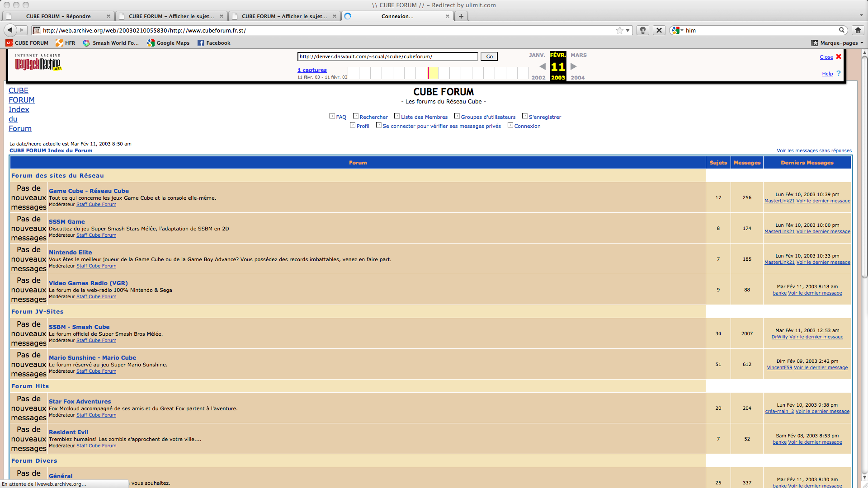Open the 'Nintendo Elite' forum
This screenshot has height=488, width=868.
click(71, 252)
